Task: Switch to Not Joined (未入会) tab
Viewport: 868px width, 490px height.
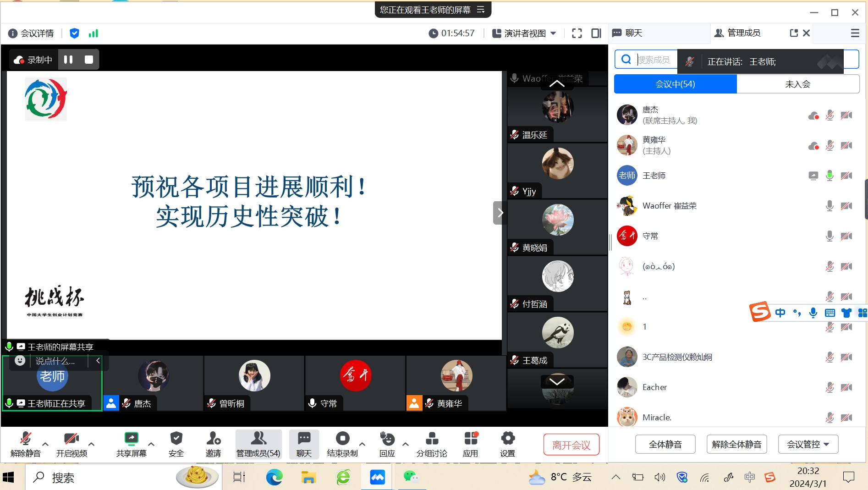Action: coord(797,84)
